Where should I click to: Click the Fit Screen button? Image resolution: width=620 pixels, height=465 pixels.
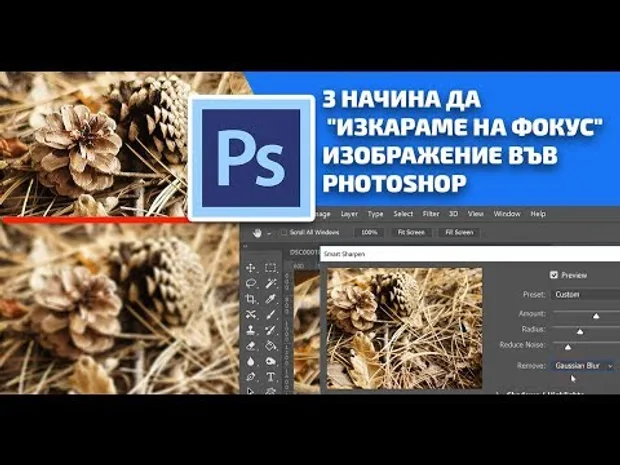[x=411, y=232]
